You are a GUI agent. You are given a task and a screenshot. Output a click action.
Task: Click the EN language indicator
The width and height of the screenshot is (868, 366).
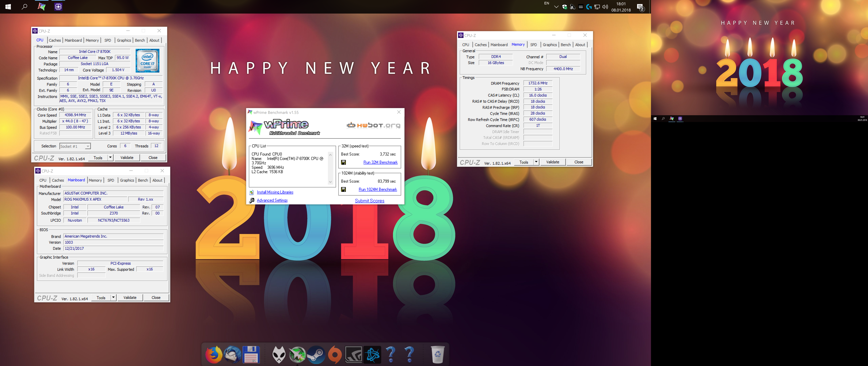(547, 3)
